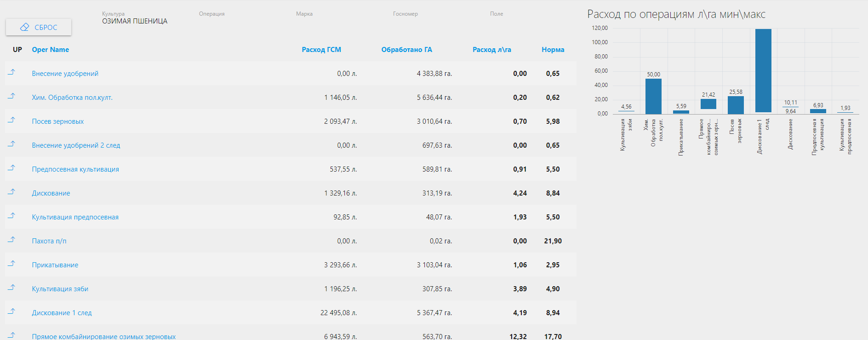Click the СБРОС reset button
Image resolution: width=868 pixels, height=340 pixels.
pyautogui.click(x=39, y=27)
